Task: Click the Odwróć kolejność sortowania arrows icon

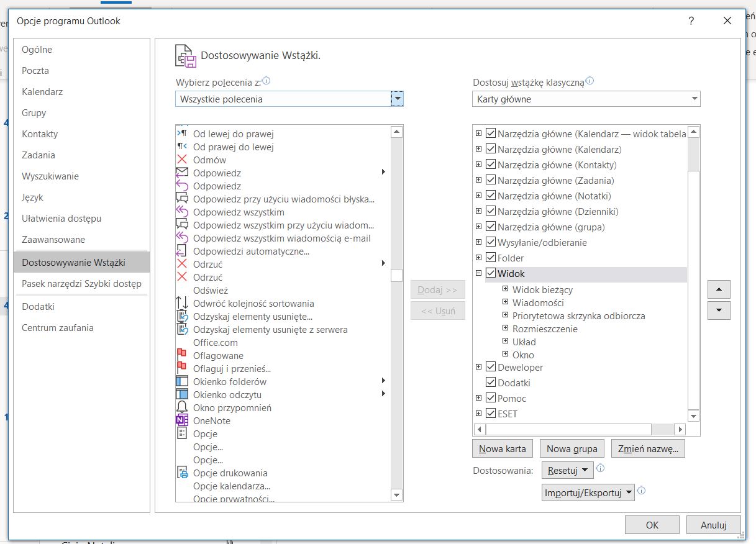Action: tap(182, 303)
